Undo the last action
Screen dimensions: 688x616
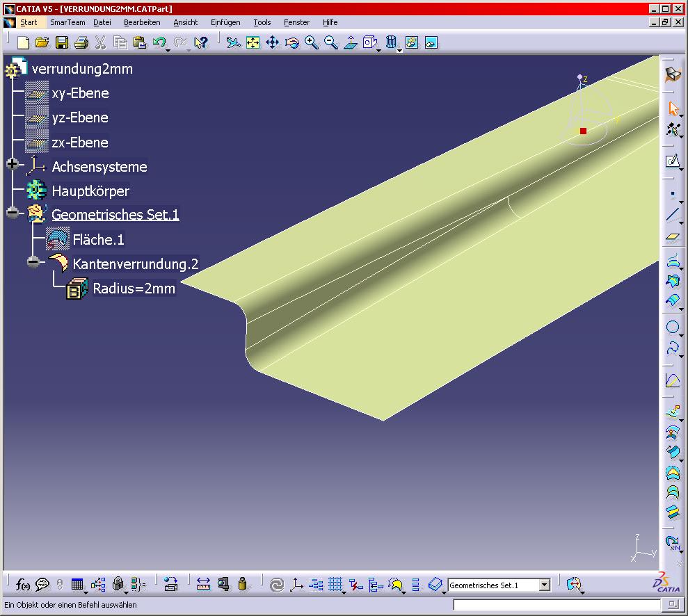click(159, 42)
